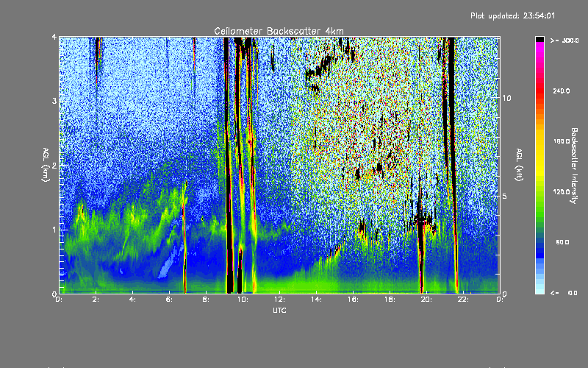Click the "Plot updated: 23:54:01" timestamp
The width and height of the screenshot is (588, 368).
pos(512,15)
